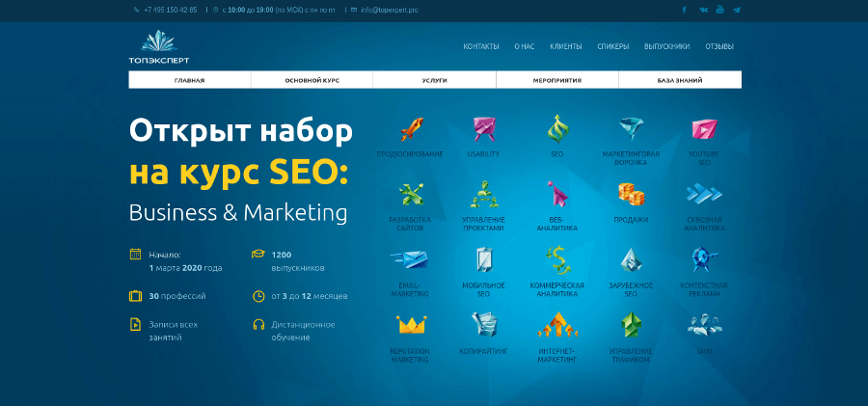Viewport: 868px width, 406px height.
Task: Click the Копирайтинг label
Action: (484, 351)
